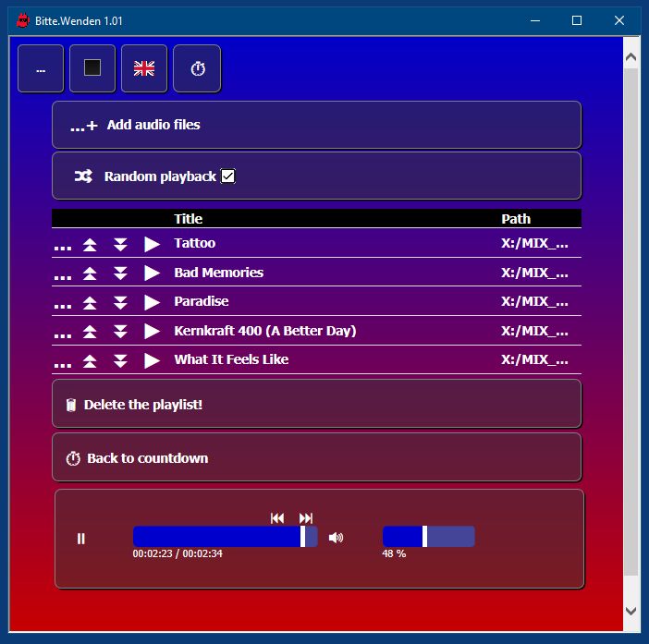Viewport: 649px width, 644px height.
Task: Toggle the Random playback checkbox
Action: [227, 176]
